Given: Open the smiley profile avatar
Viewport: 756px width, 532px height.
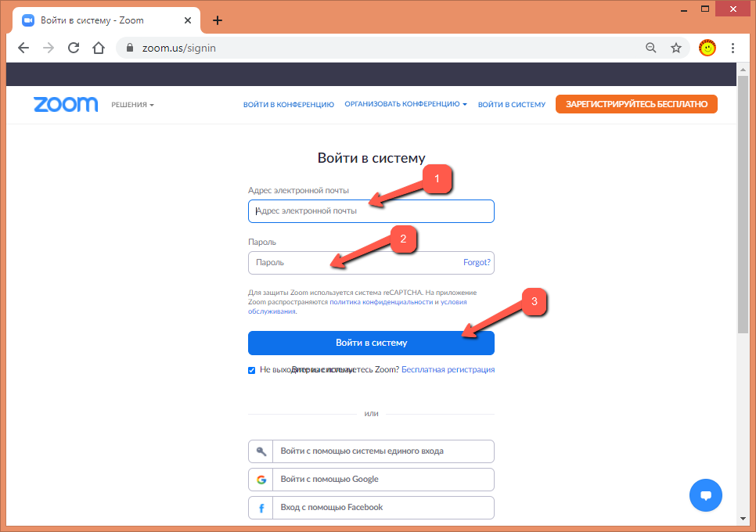Looking at the screenshot, I should click(x=707, y=48).
